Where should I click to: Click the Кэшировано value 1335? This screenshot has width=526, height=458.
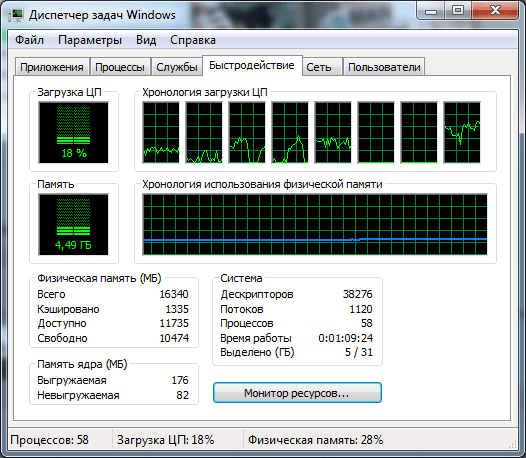tap(177, 309)
